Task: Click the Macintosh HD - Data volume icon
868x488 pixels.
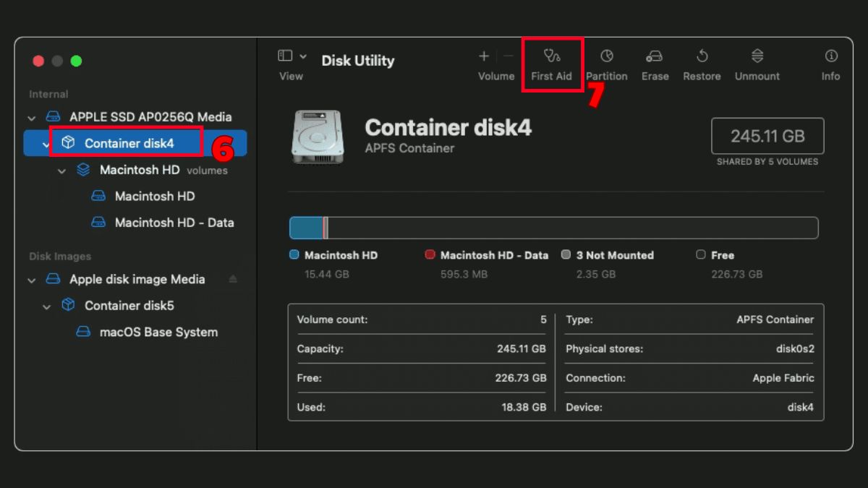Action: pos(98,223)
